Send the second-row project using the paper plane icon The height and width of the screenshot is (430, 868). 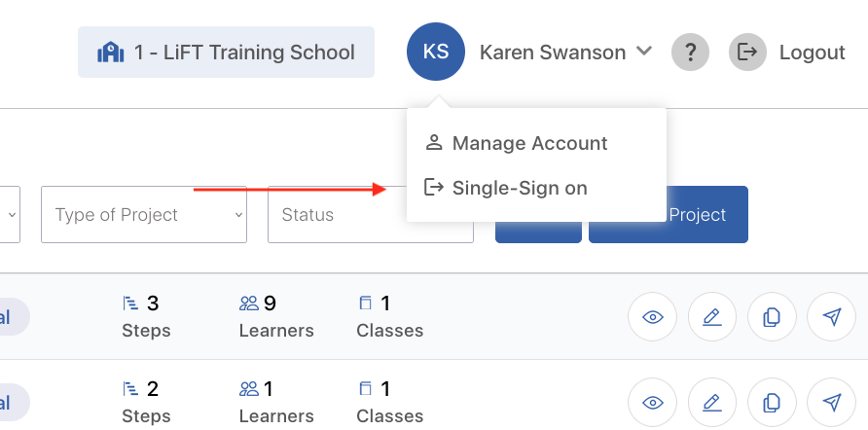coord(831,403)
